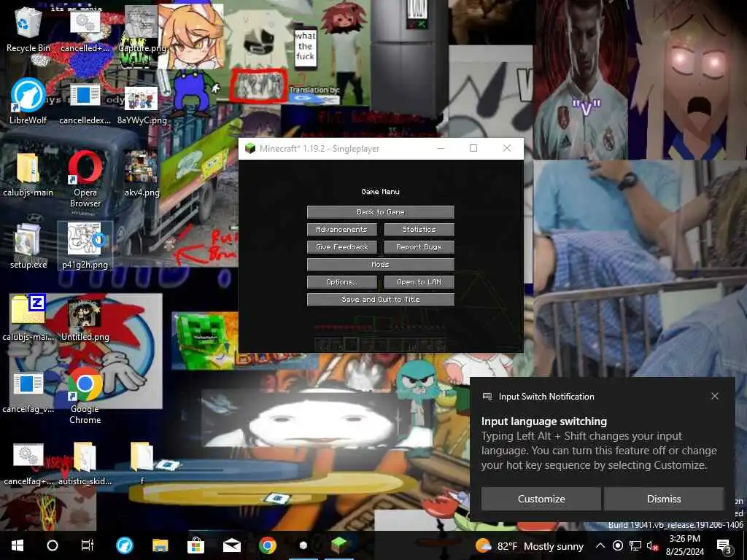This screenshot has height=560, width=747.
Task: Select the p41g2h.png file
Action: click(85, 246)
